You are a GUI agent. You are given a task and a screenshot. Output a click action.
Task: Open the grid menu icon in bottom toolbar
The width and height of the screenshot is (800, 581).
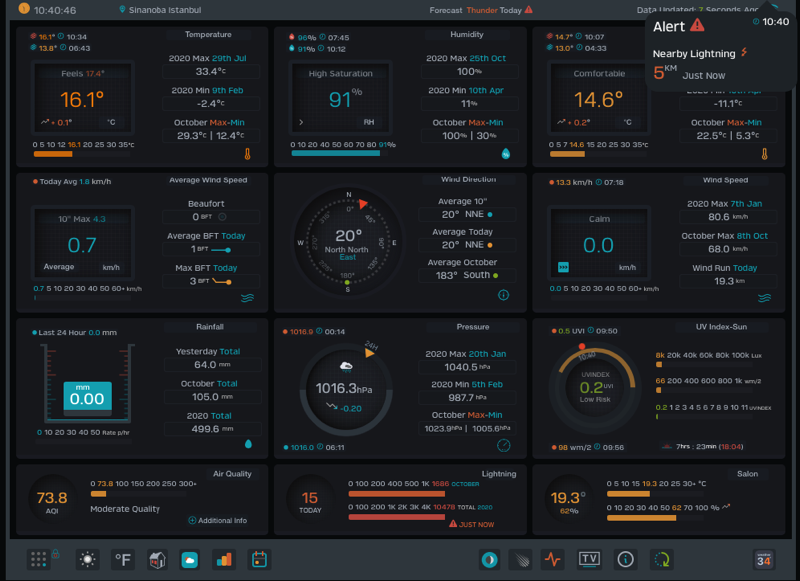point(38,560)
